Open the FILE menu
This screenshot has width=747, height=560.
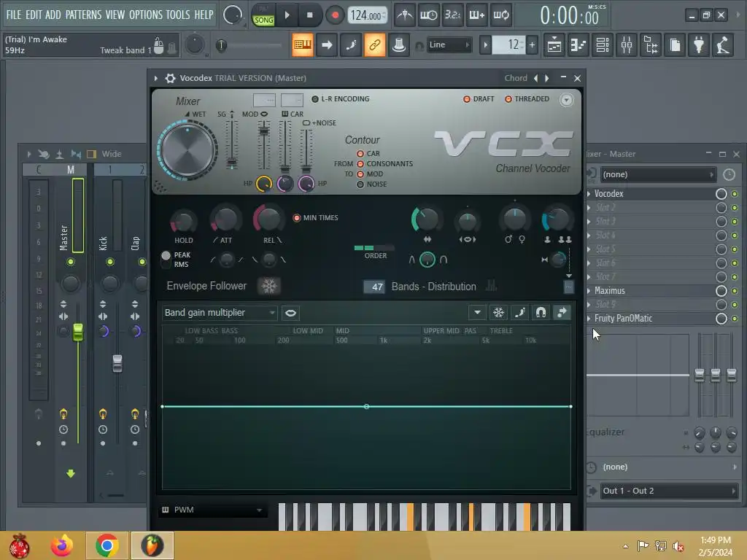click(13, 15)
